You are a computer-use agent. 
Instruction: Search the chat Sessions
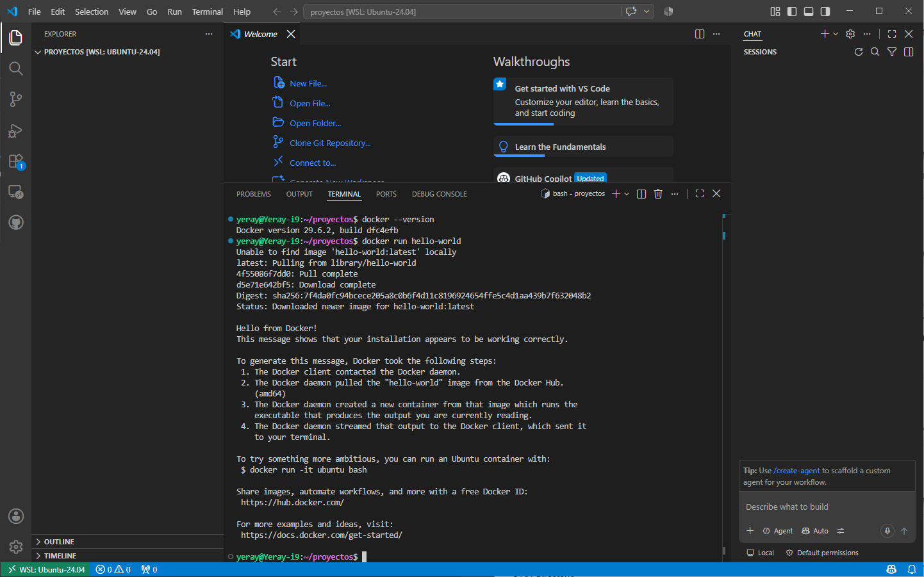click(875, 52)
